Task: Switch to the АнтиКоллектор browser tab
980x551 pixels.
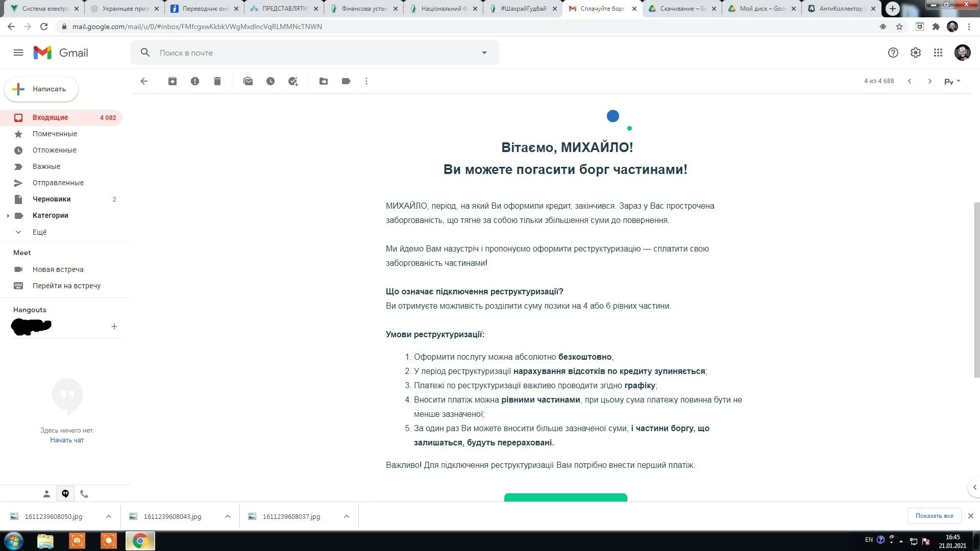Action: pyautogui.click(x=840, y=9)
